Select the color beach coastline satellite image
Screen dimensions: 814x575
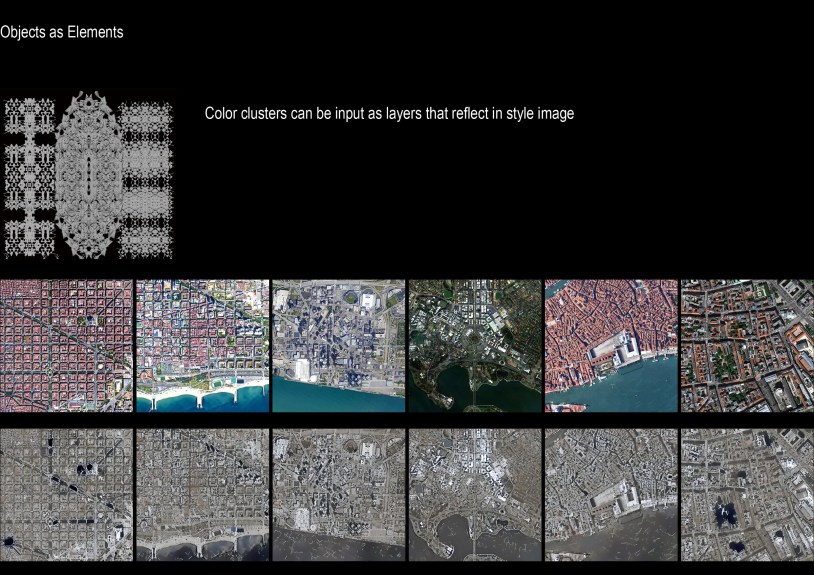202,345
